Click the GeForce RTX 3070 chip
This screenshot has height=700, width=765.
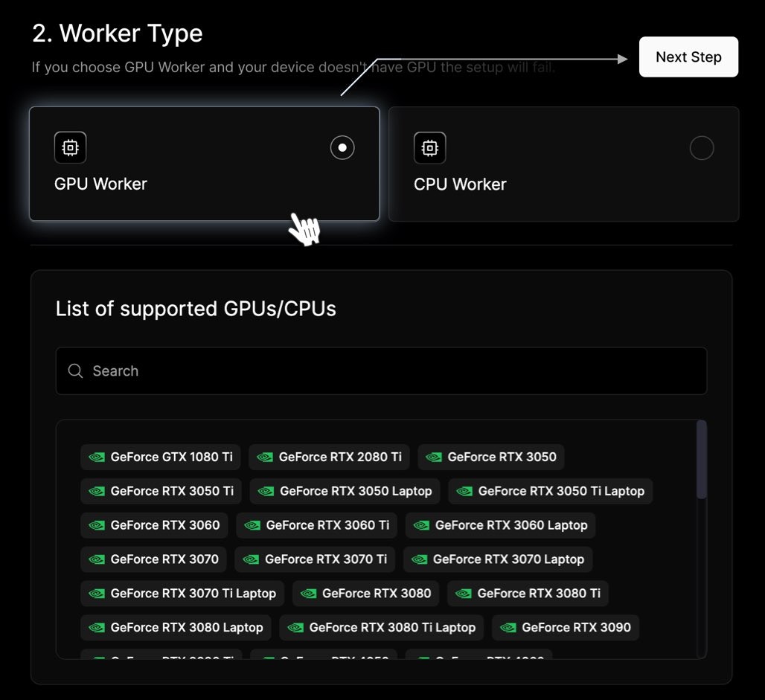tap(154, 559)
